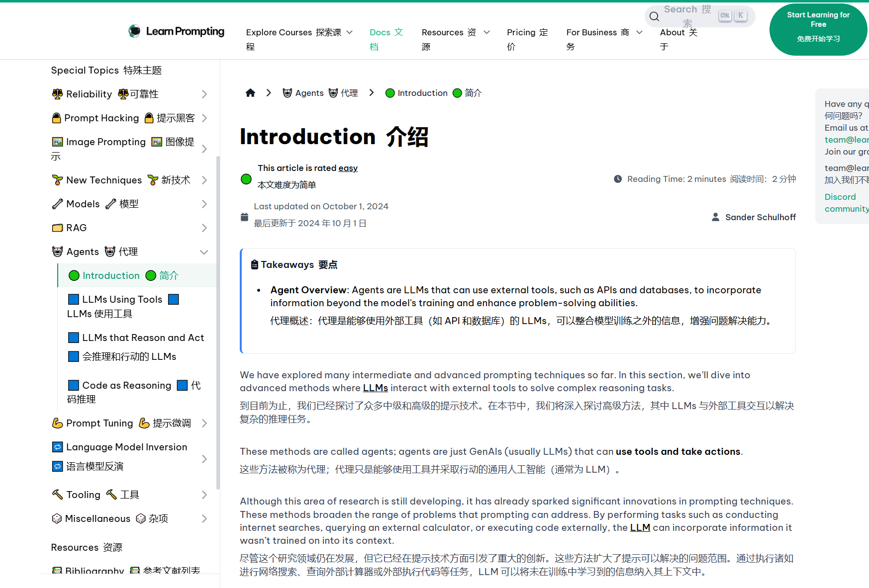Open the Pricing navigation item

click(x=527, y=39)
